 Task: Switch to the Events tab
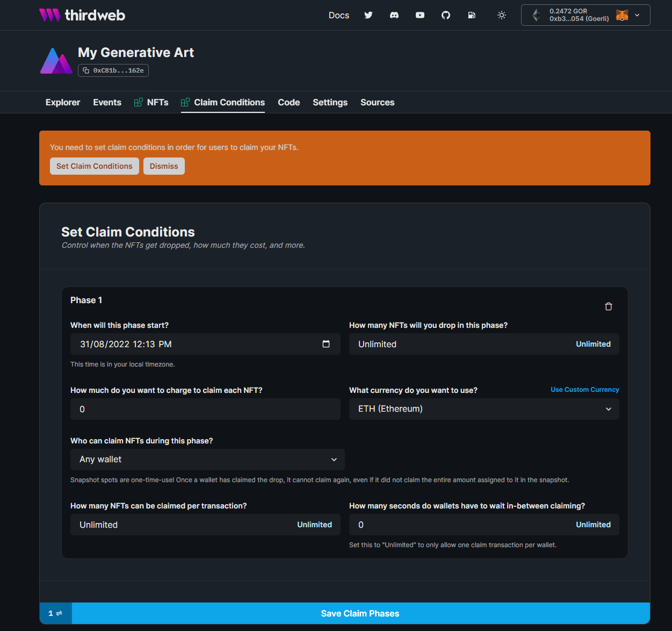pyautogui.click(x=107, y=102)
